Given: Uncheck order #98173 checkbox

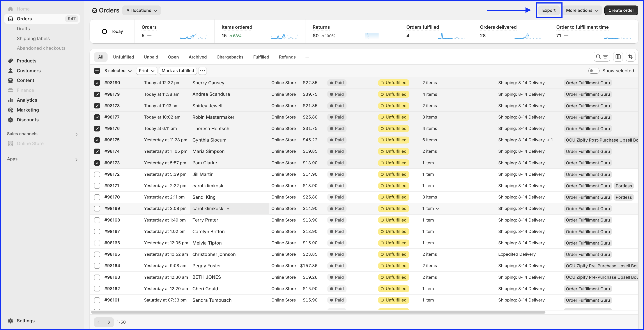Looking at the screenshot, I should (x=97, y=163).
